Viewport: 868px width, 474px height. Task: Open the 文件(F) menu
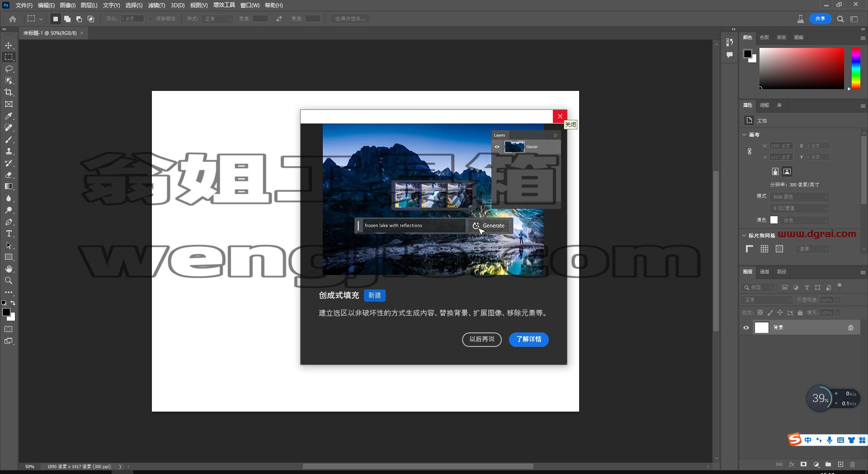pos(24,5)
